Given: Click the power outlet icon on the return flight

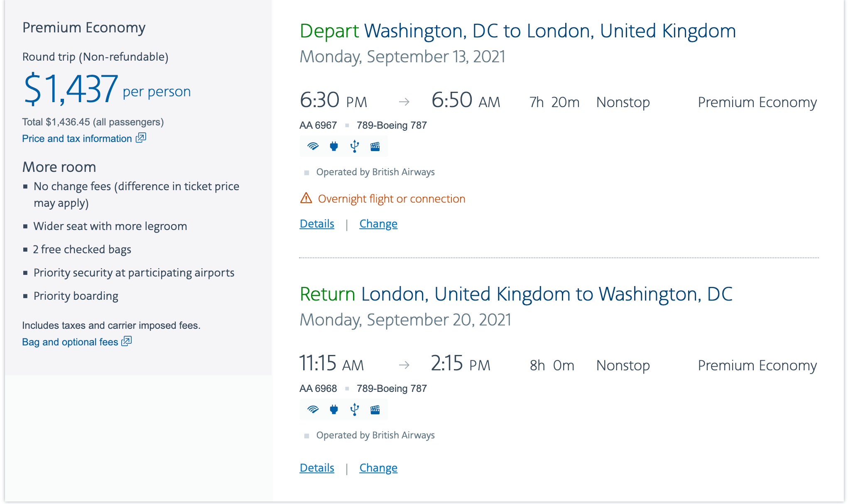Looking at the screenshot, I should pyautogui.click(x=334, y=409).
